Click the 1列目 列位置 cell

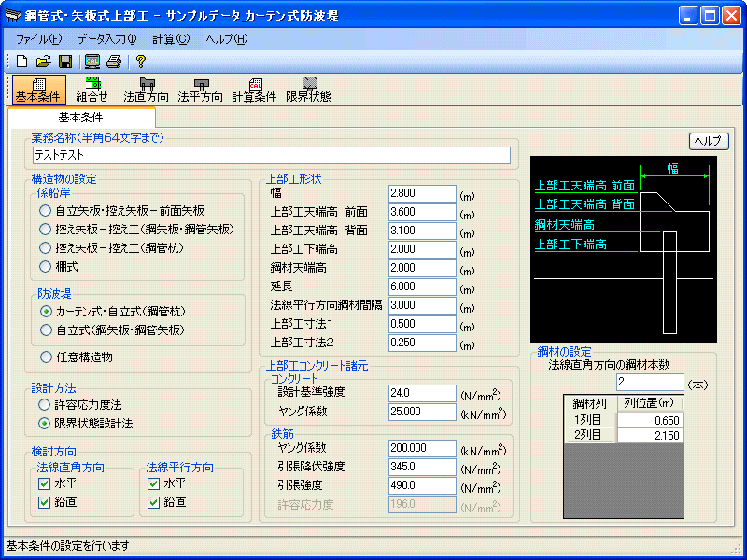[x=648, y=420]
